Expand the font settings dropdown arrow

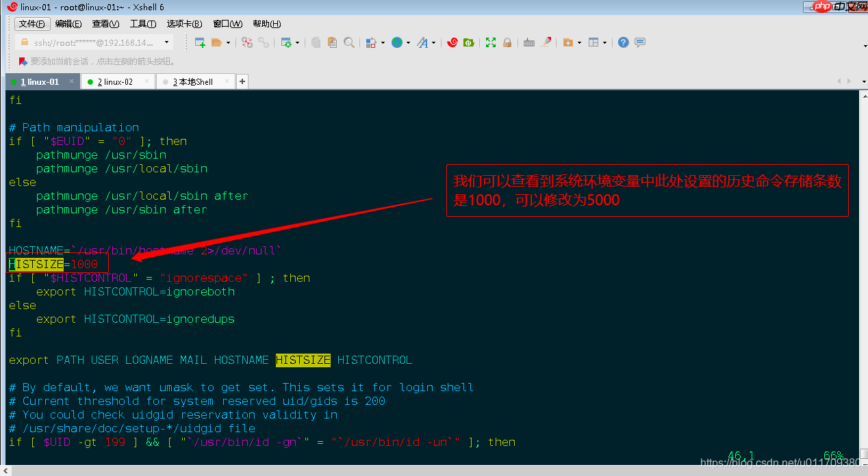coord(434,42)
